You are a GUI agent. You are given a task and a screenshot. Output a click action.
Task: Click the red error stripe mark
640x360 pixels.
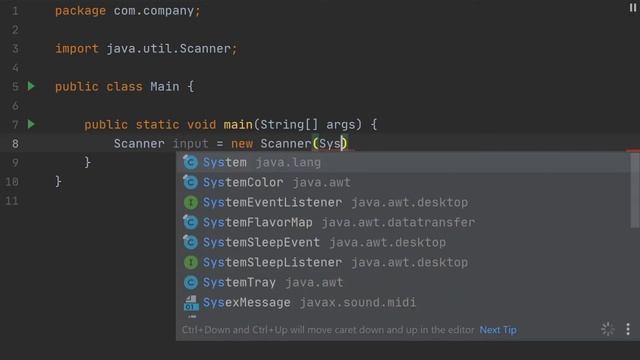[x=633, y=151]
